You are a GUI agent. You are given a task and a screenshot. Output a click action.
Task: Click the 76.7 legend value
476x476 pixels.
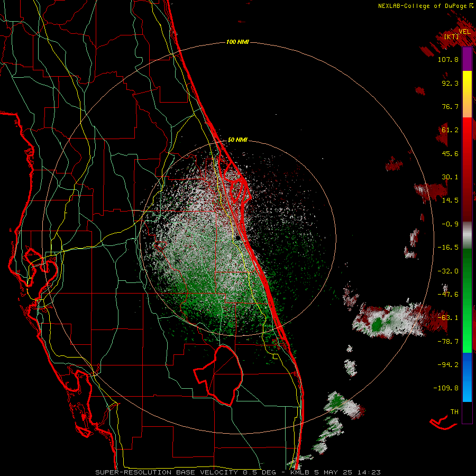point(450,106)
